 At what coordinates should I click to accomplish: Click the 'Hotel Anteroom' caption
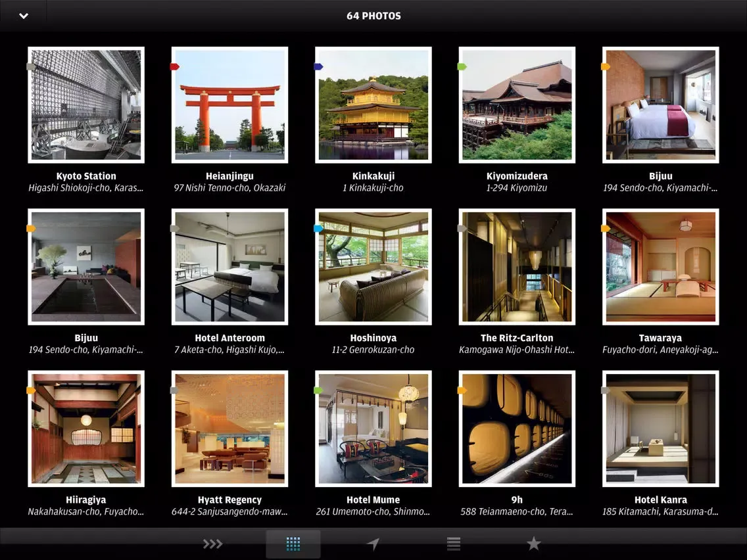(229, 338)
